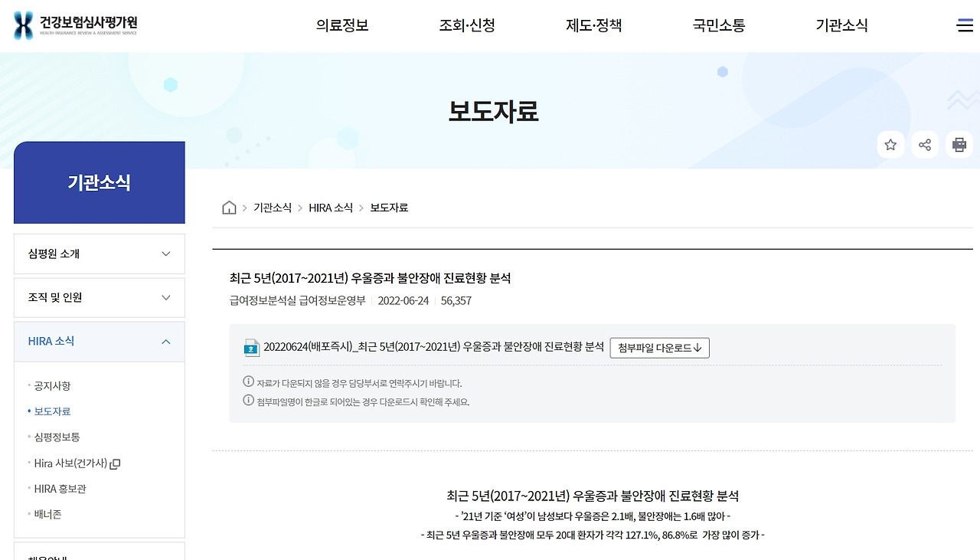Select the 제도·정책 menu
Image resolution: width=980 pixels, height=560 pixels.
coord(595,25)
